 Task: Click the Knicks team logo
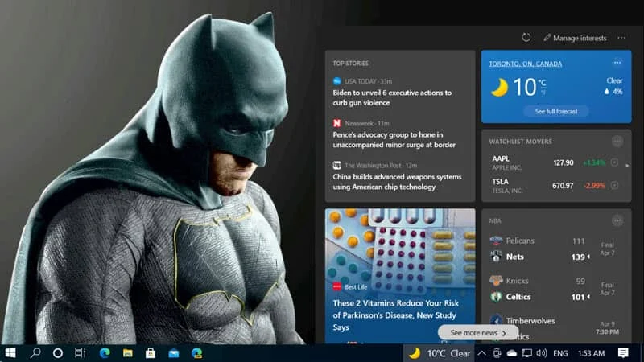496,281
